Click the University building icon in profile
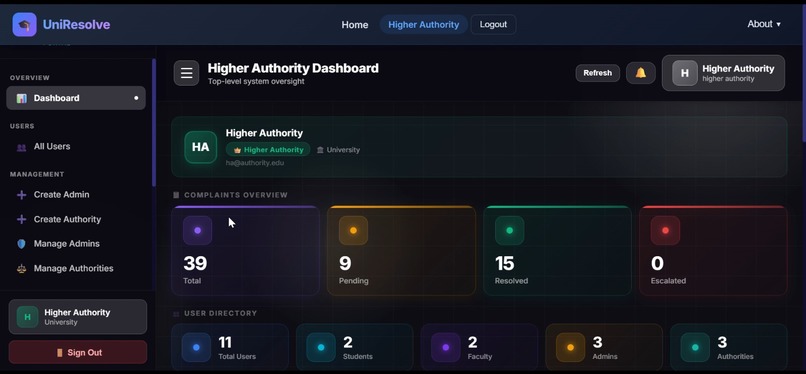The image size is (806, 374). 320,150
